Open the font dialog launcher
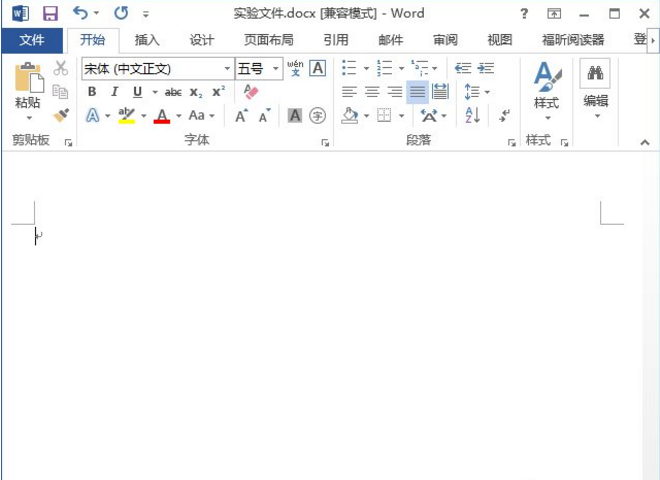 [325, 143]
